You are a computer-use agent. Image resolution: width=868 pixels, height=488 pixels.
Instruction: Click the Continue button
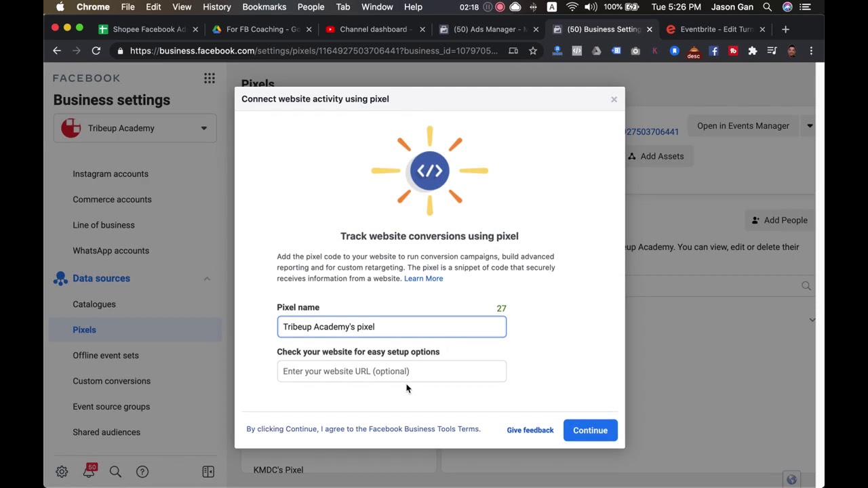(x=591, y=430)
